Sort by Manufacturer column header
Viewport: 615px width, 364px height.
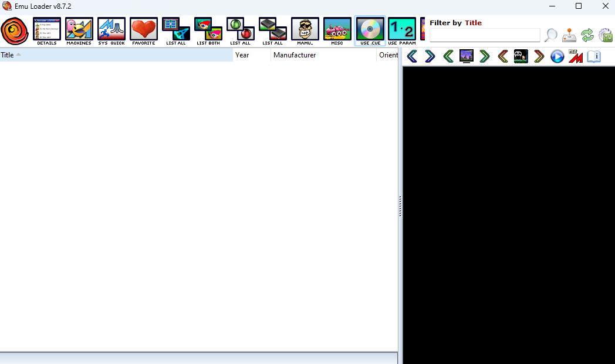click(x=323, y=55)
